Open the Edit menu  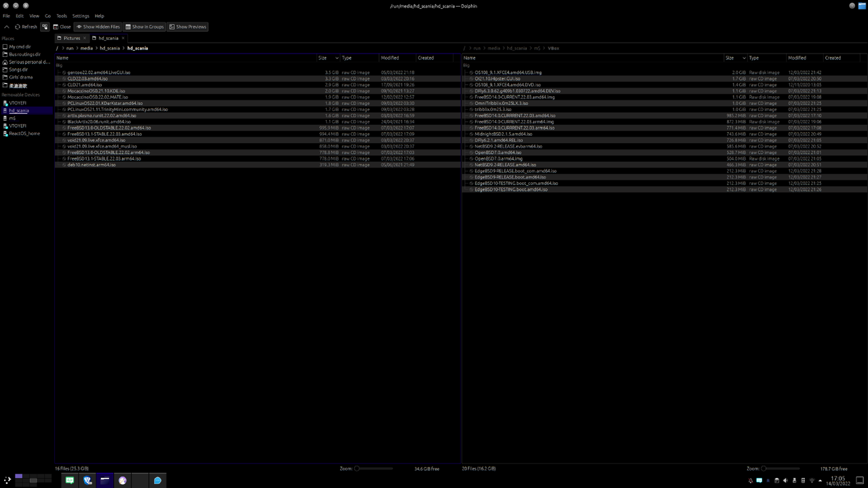20,16
